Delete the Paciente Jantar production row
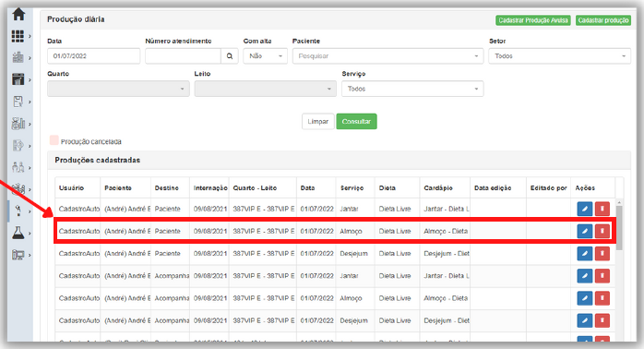Screen dimensions: 644x349 [x=602, y=209]
